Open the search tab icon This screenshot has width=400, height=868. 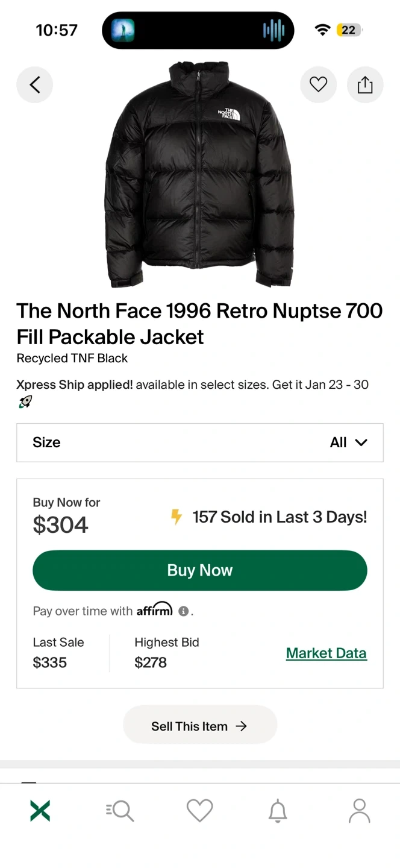coord(120,811)
